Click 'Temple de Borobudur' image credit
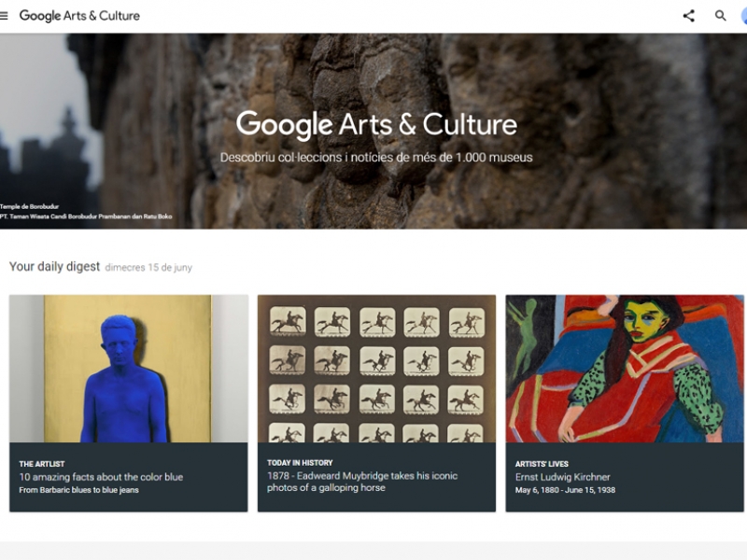 point(30,206)
